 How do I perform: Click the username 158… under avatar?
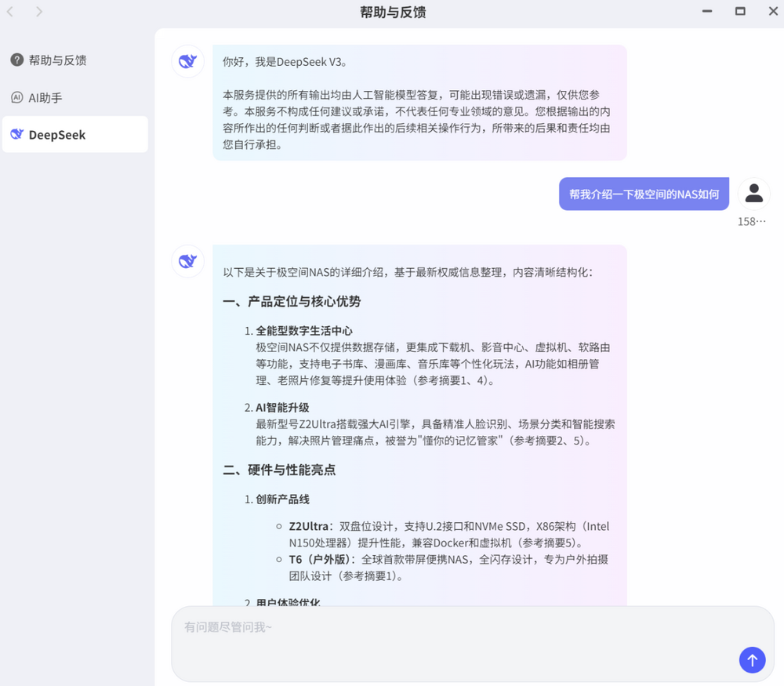tap(751, 222)
